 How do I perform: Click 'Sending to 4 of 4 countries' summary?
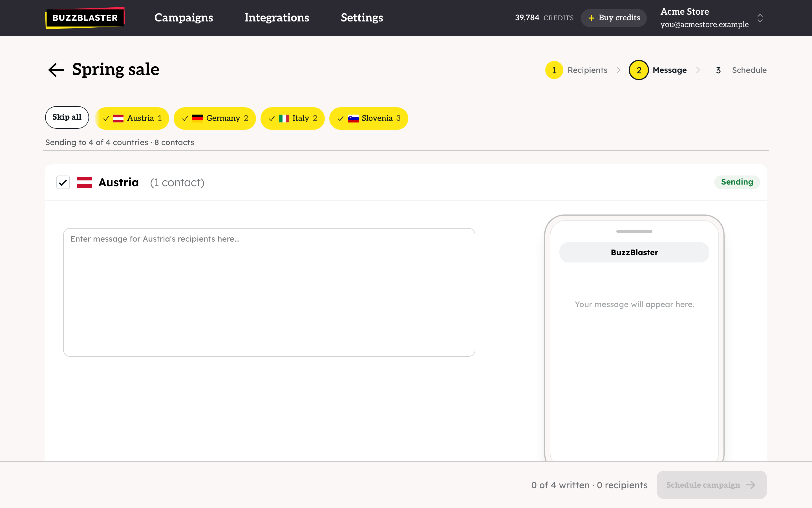120,143
